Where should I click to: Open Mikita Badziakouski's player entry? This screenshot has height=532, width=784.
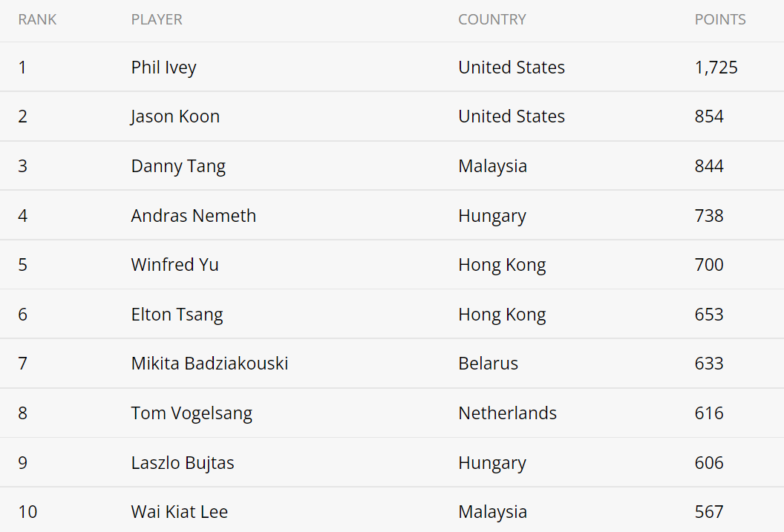click(209, 363)
